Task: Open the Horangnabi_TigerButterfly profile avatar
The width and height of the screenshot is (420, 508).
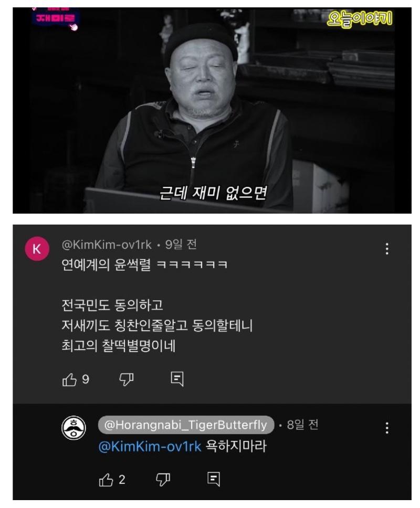Action: [x=74, y=428]
